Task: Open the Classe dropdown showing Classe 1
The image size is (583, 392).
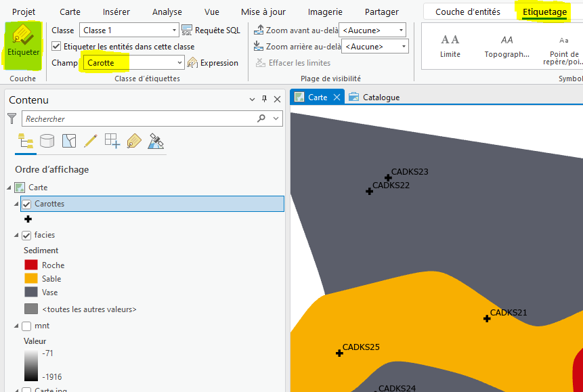Action: pos(174,30)
